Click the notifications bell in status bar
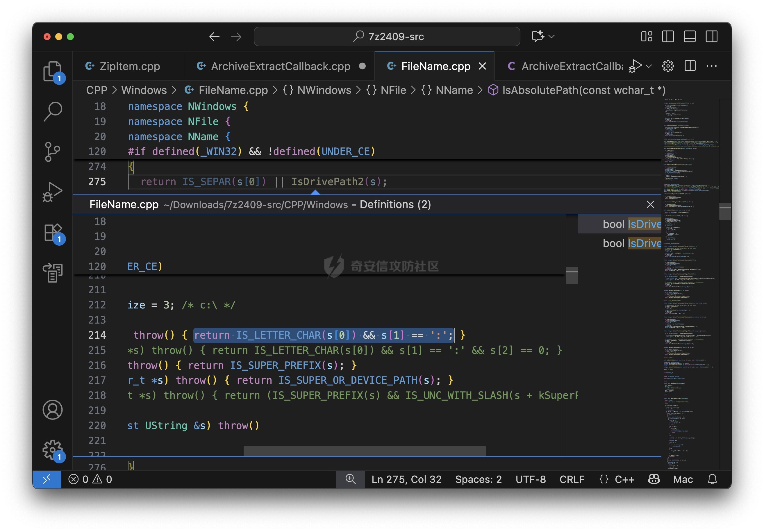The height and width of the screenshot is (532, 764). coord(712,479)
